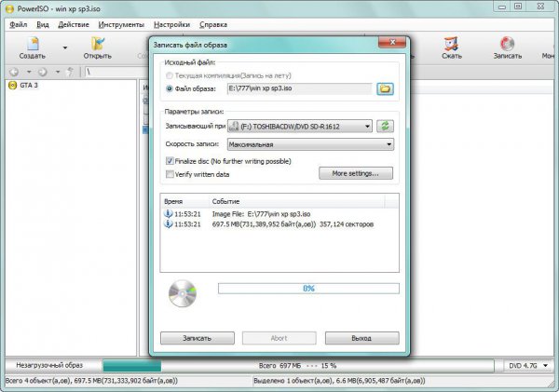Close the Записать файл образа dialog
559x392 pixels.
[392, 43]
